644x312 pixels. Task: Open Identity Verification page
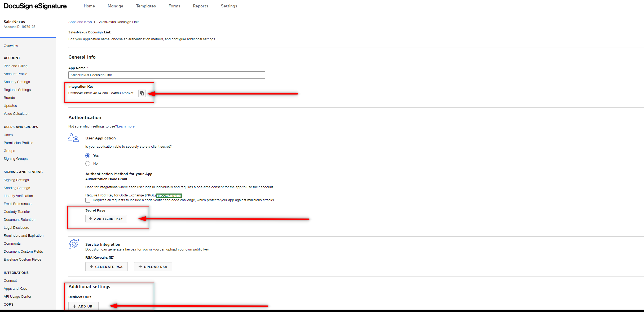[18, 196]
